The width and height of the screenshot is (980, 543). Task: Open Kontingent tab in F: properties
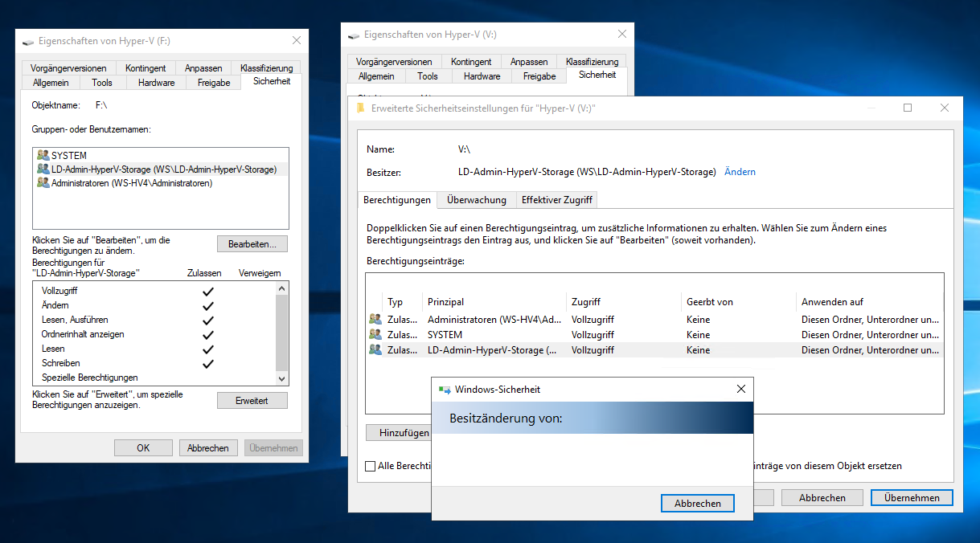click(146, 68)
